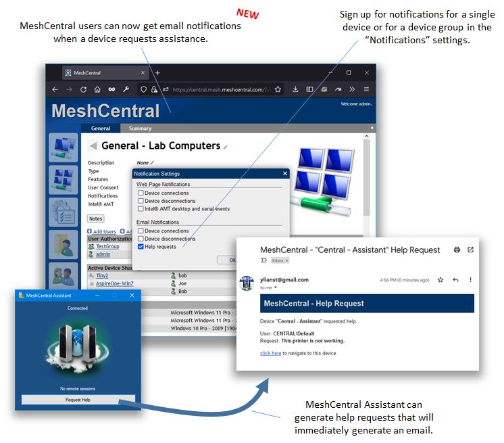
Task: Open My Devices sidebar icon
Action: click(64, 148)
